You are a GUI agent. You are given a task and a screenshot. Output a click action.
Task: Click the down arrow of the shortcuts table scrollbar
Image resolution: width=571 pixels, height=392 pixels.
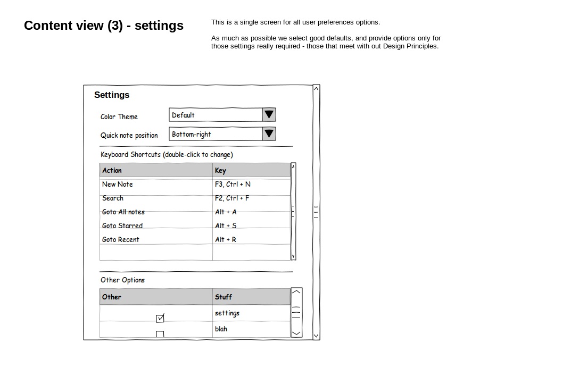pos(293,256)
